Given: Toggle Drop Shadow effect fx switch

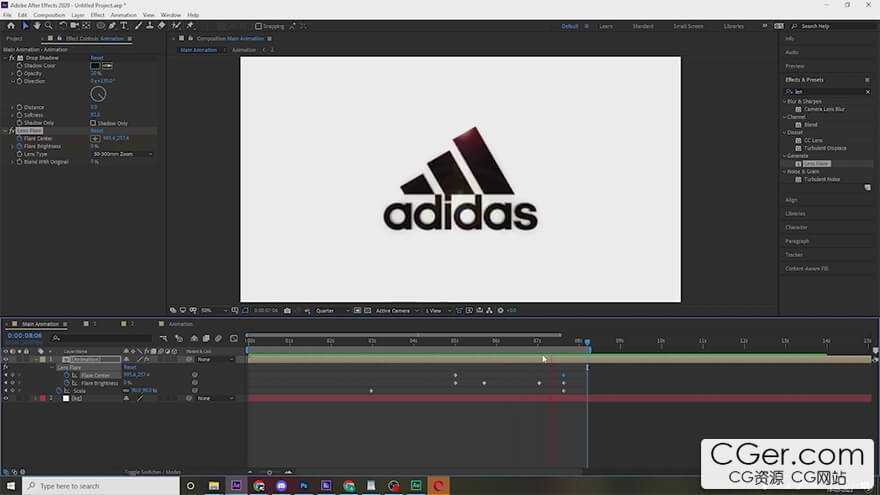Looking at the screenshot, I should click(12, 58).
